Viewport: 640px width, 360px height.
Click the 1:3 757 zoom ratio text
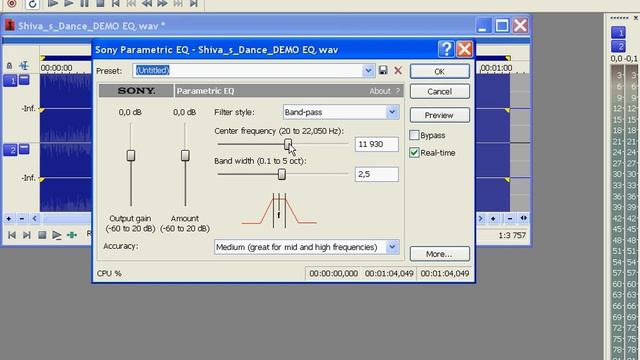(512, 235)
